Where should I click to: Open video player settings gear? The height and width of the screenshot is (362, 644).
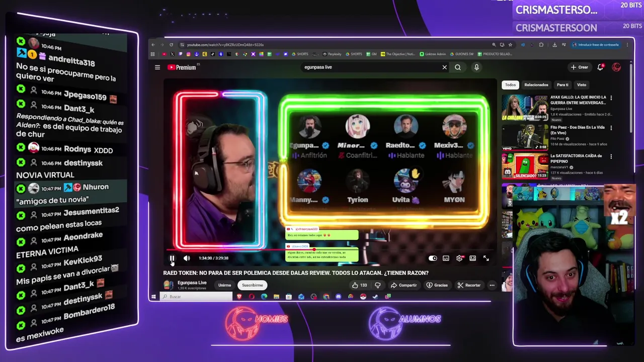[459, 258]
